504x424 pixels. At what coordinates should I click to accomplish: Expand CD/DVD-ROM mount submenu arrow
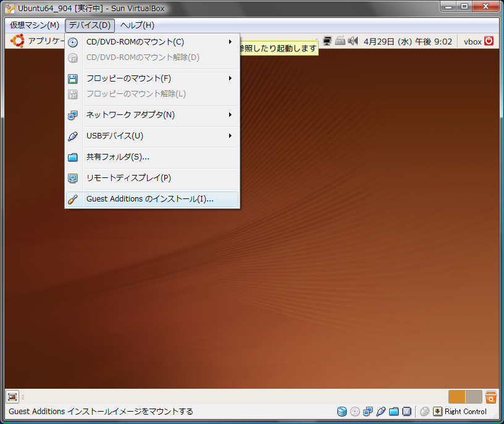[x=230, y=42]
